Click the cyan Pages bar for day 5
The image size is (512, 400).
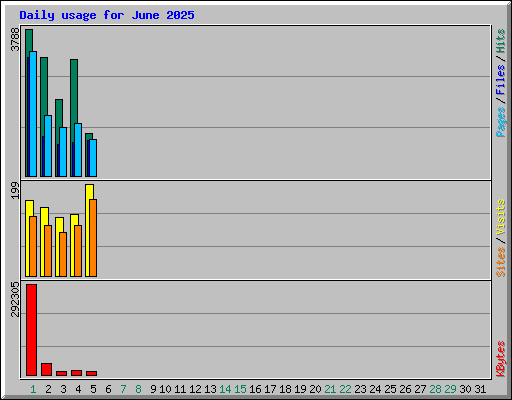coord(93,158)
